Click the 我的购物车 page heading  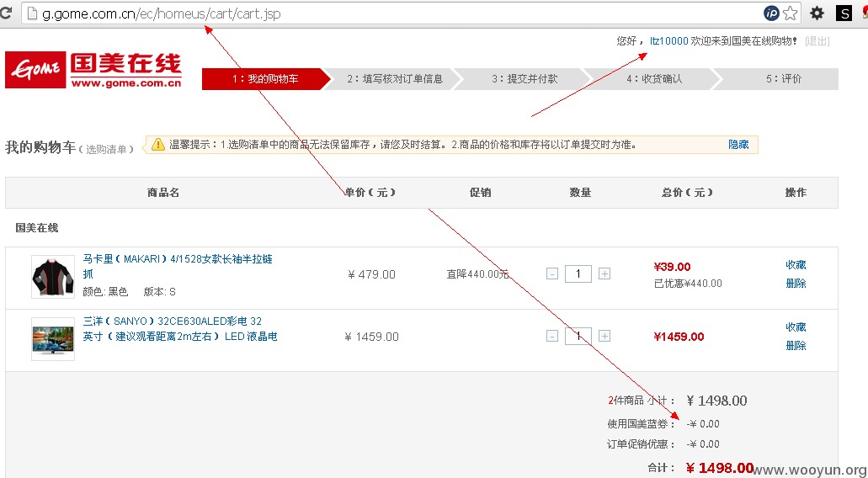(x=40, y=148)
